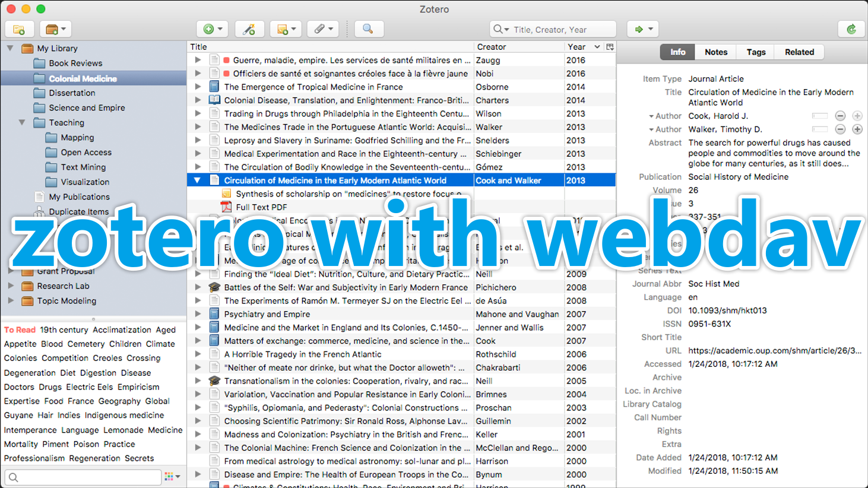Click the Advanced Search magnifier icon
The height and width of the screenshot is (488, 868).
(369, 29)
